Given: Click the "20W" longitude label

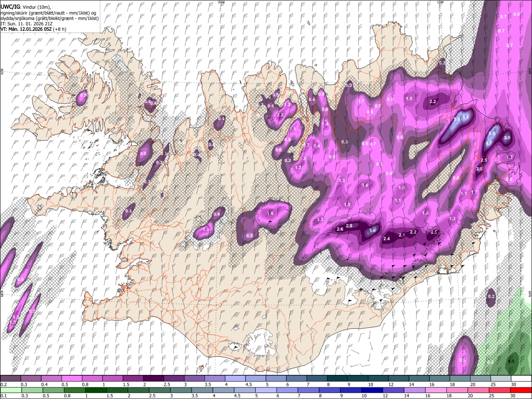Looking at the screenshot, I should 221,2.
